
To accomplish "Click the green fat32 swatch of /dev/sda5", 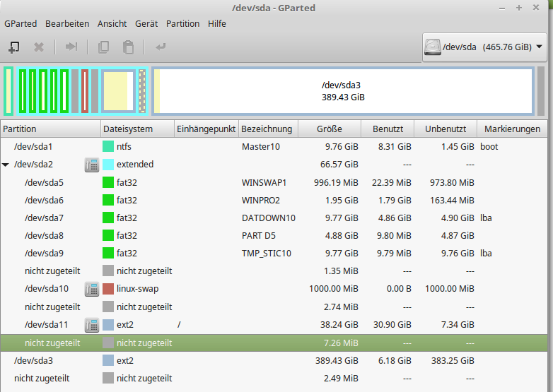I will point(108,182).
